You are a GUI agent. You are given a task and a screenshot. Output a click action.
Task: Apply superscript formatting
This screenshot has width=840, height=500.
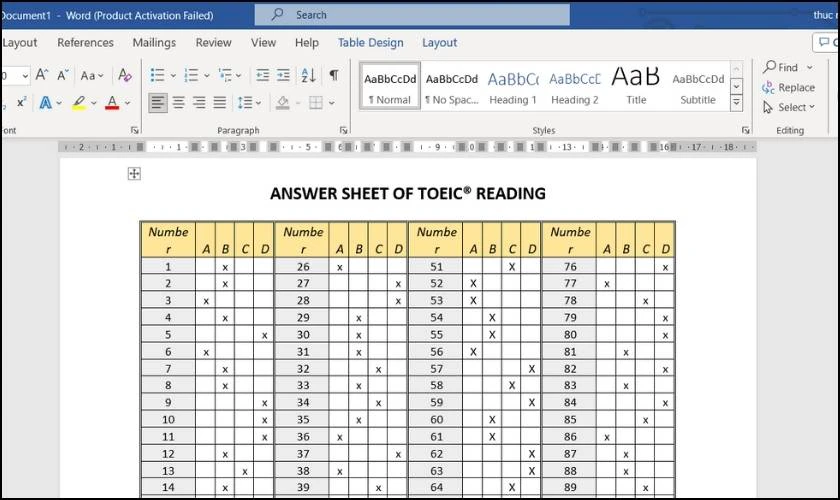click(x=21, y=102)
